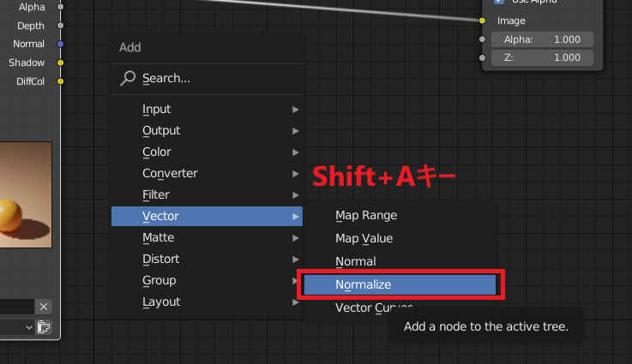Click the Converter row's submenu arrow

296,174
